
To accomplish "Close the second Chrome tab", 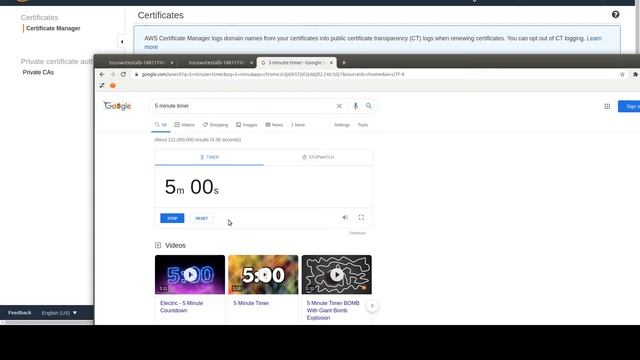I will (251, 62).
